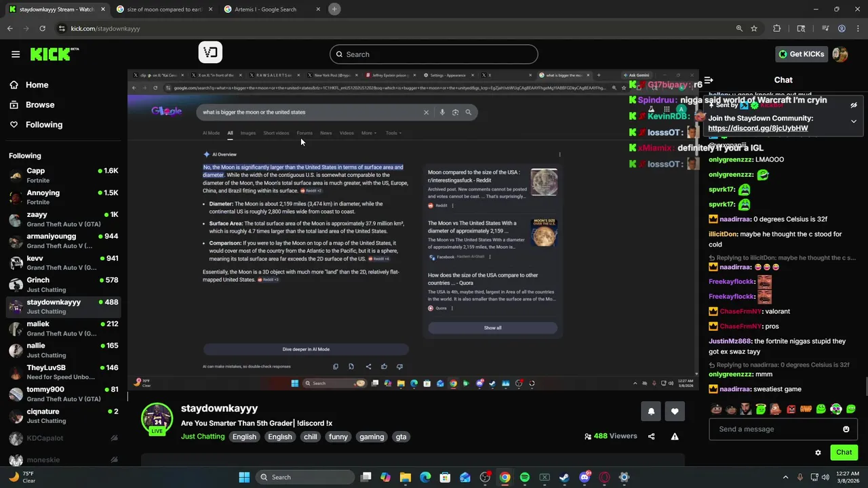Click the Windows taskbar search box
Image resolution: width=868 pixels, height=488 pixels.
(x=304, y=477)
